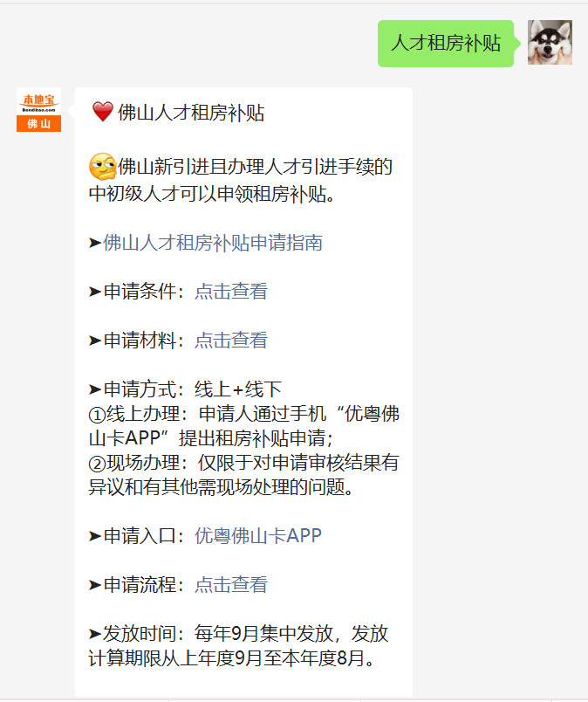Click arrow bullet before 申请指南 link
Screen dimensions: 588x702
(95, 243)
